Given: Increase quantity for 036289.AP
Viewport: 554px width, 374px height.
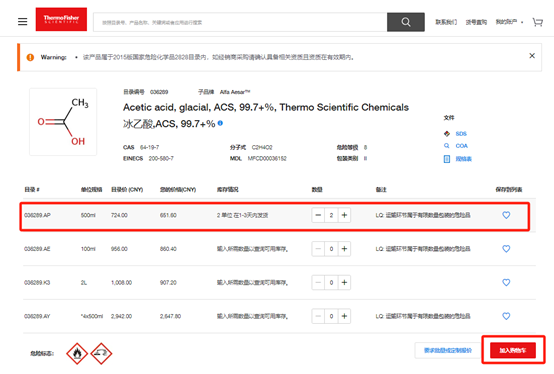Looking at the screenshot, I should pos(344,215).
